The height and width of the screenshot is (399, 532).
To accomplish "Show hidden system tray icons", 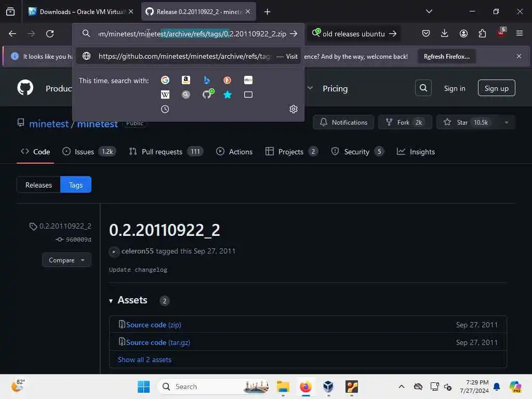I will (x=402, y=387).
